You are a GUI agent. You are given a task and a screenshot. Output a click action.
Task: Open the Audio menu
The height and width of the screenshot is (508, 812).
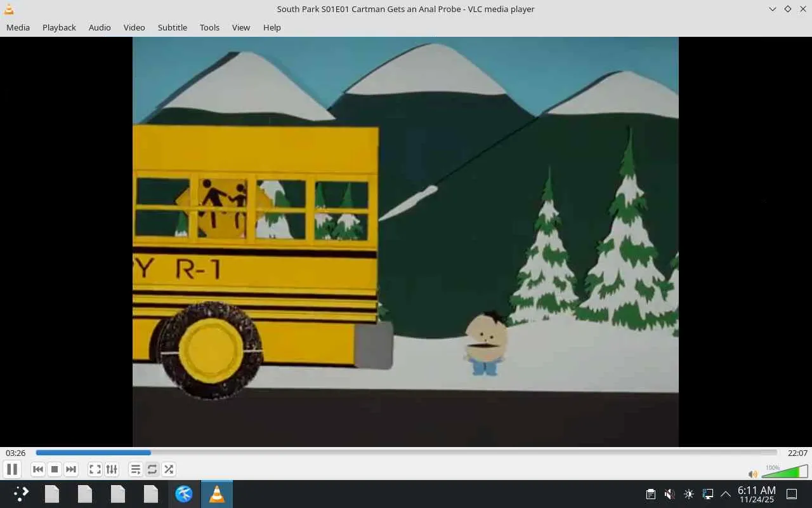click(x=100, y=27)
